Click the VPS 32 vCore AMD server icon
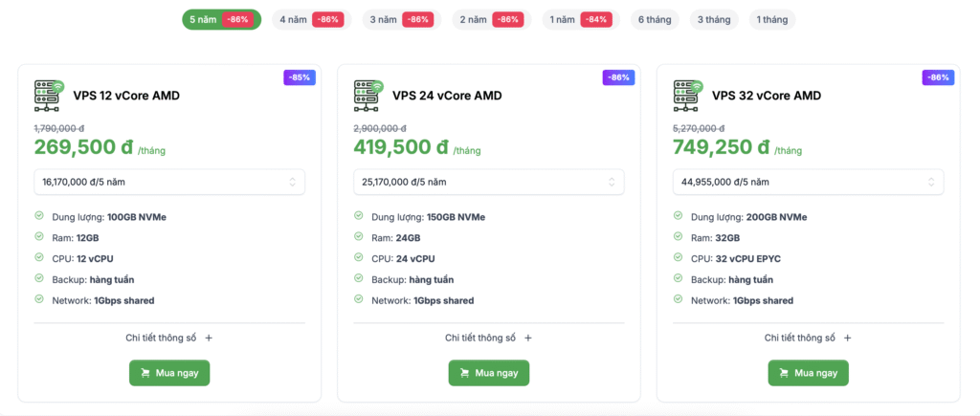 688,93
